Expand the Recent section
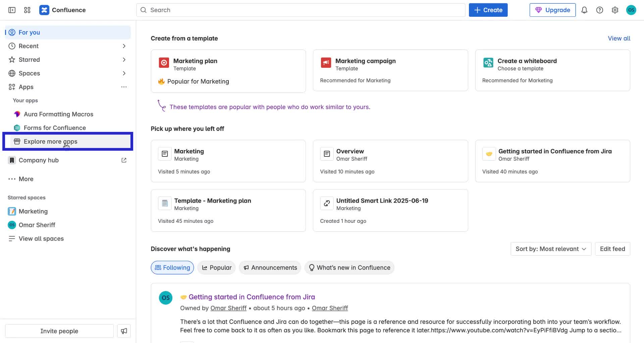The height and width of the screenshot is (343, 644). tap(124, 46)
